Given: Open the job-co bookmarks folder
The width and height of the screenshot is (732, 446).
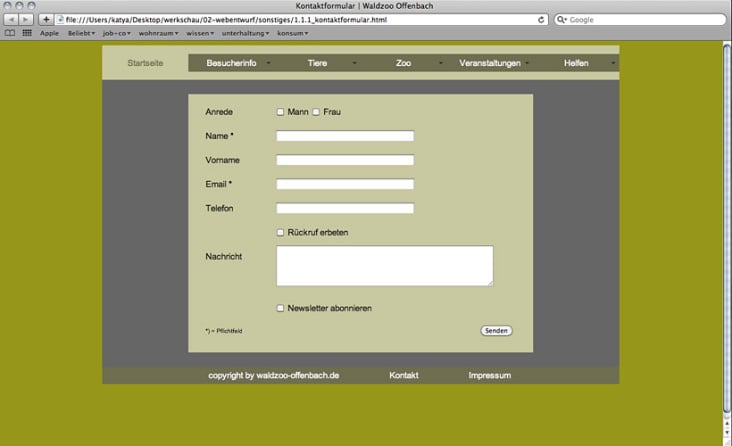Looking at the screenshot, I should point(117,33).
